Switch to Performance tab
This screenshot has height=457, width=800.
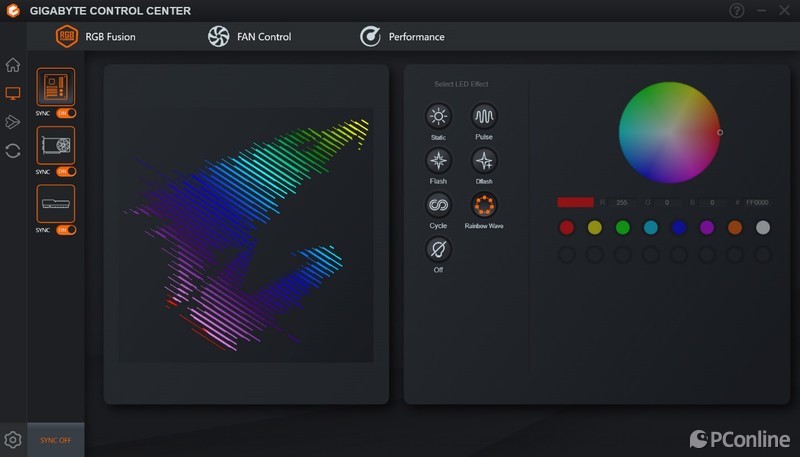(x=402, y=37)
